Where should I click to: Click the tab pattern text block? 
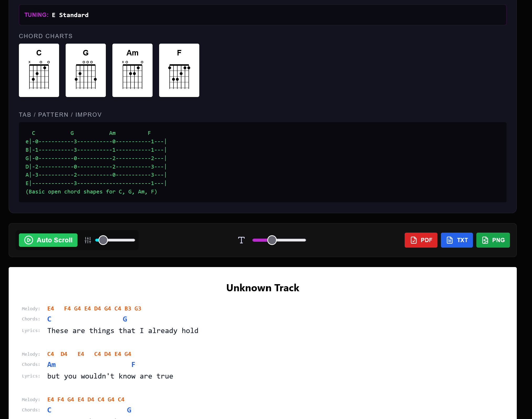coord(96,162)
